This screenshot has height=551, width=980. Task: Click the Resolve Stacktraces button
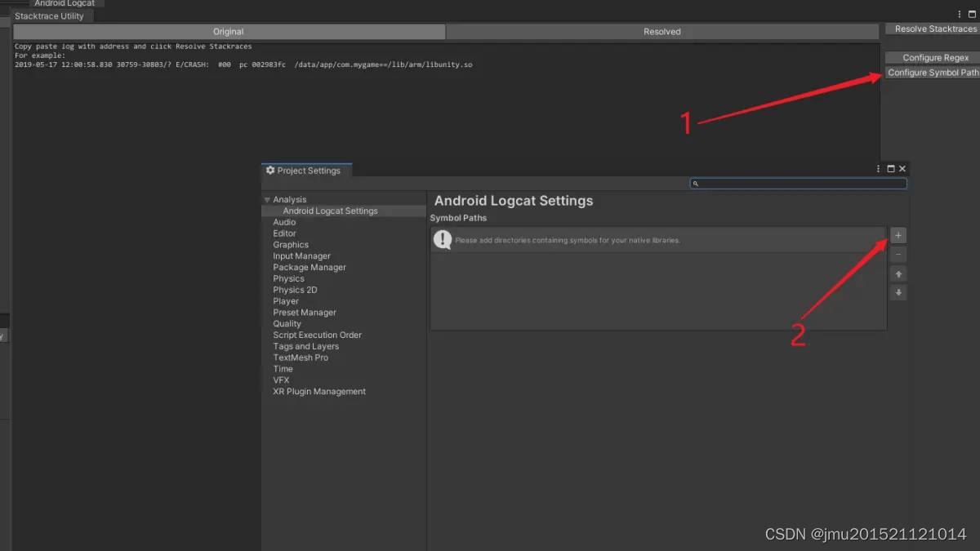coord(933,29)
